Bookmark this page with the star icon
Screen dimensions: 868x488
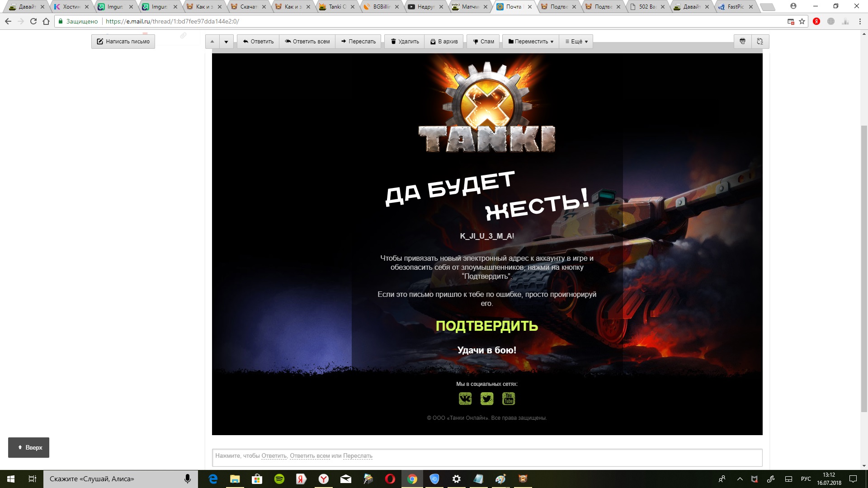pos(802,21)
